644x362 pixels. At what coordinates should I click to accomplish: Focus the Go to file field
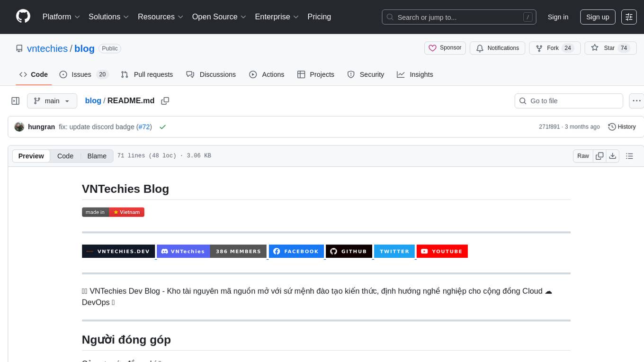[x=569, y=101]
